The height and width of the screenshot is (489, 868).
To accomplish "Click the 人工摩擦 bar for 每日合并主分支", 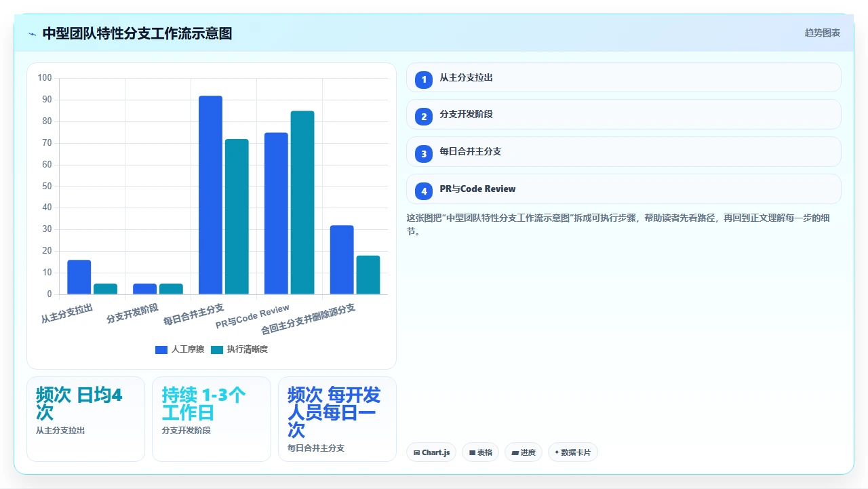I will point(210,195).
